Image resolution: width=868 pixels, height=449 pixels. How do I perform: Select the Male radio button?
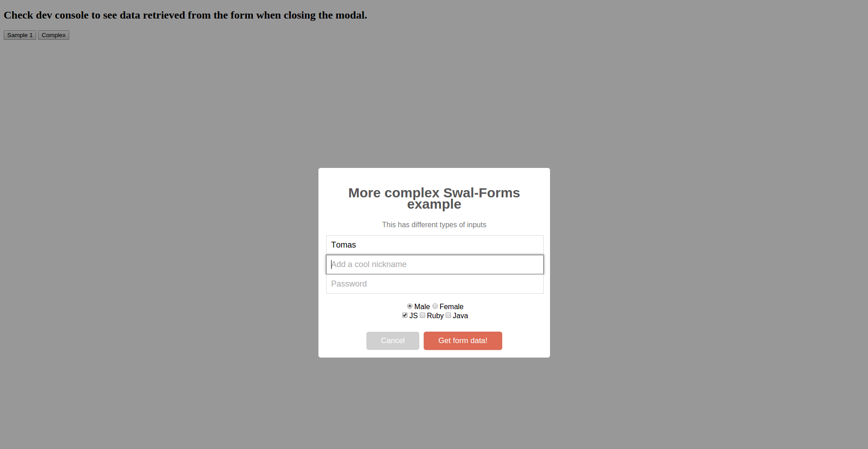(410, 306)
